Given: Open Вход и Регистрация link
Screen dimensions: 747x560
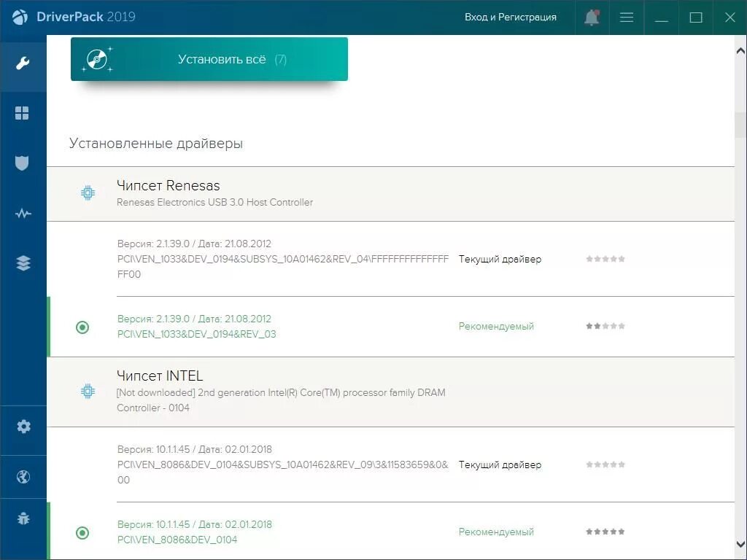Looking at the screenshot, I should click(x=511, y=17).
